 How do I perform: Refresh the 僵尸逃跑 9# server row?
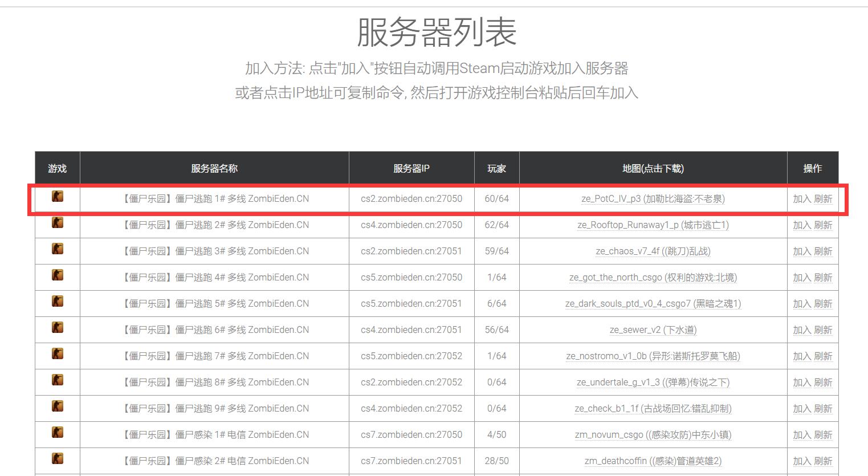[823, 409]
